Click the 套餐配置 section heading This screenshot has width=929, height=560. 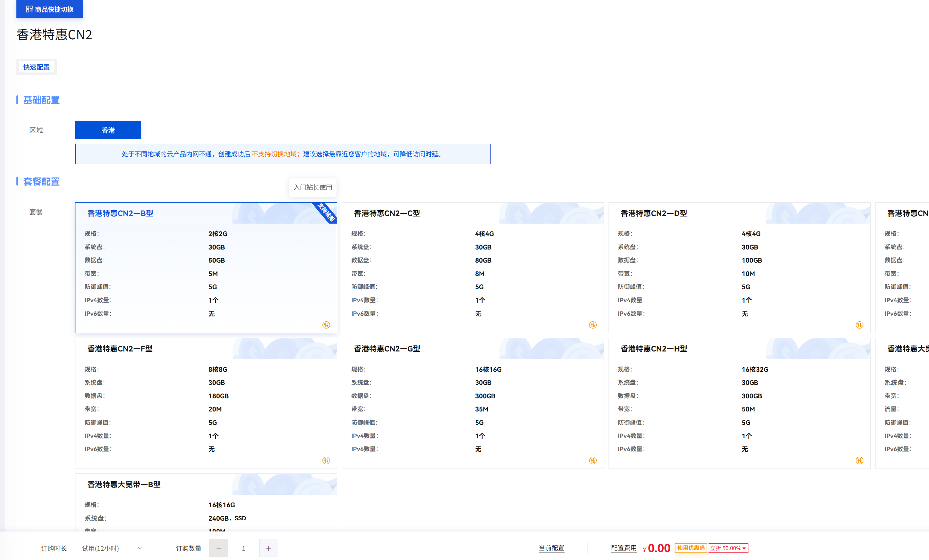[41, 182]
